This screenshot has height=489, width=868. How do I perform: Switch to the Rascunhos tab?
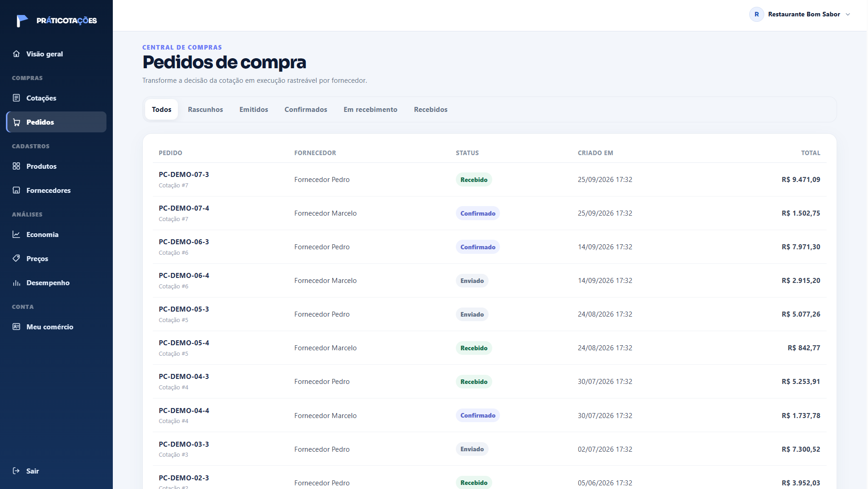(x=205, y=110)
